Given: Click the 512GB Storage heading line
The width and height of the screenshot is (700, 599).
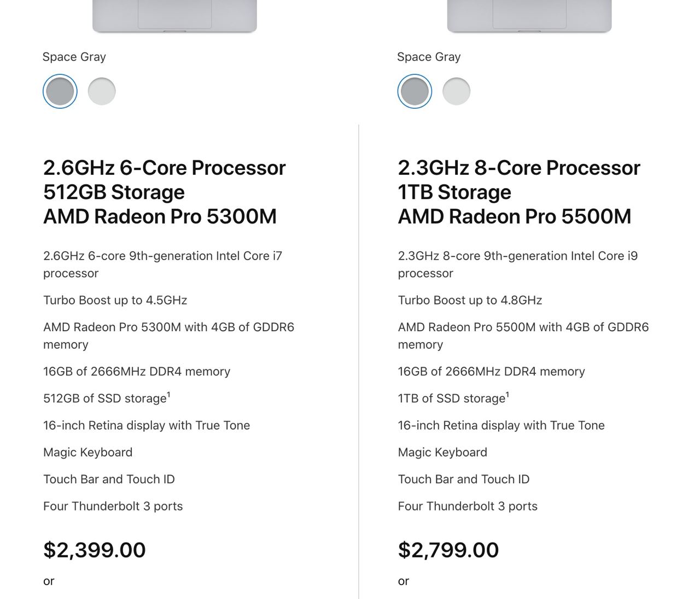Looking at the screenshot, I should [x=114, y=192].
